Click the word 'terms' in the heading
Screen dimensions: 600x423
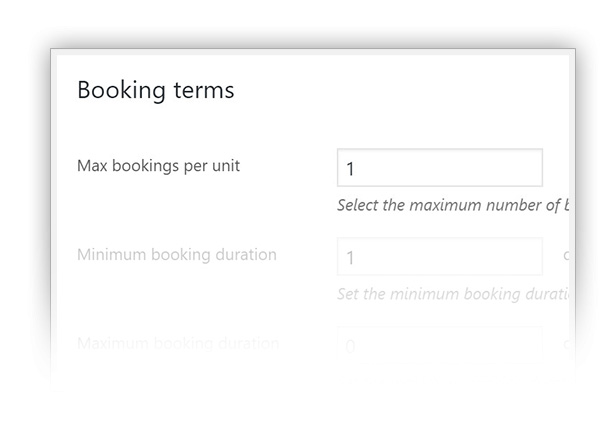(x=204, y=91)
